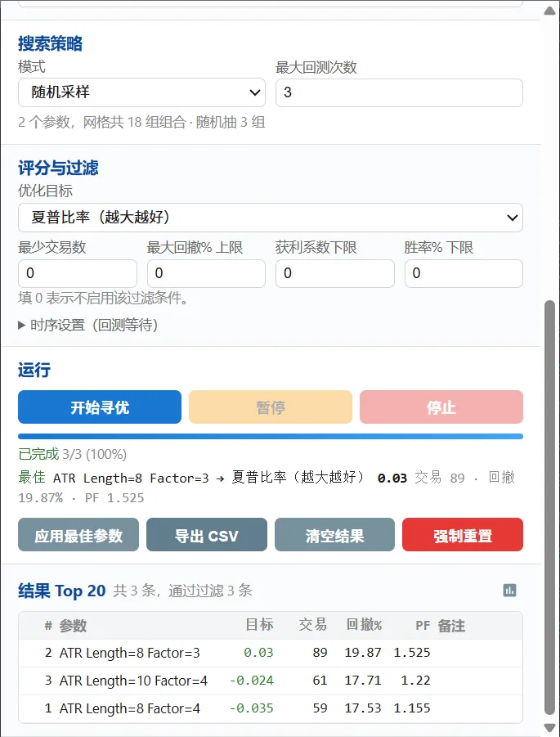
Task: Click the 导出 CSV button
Action: [207, 535]
